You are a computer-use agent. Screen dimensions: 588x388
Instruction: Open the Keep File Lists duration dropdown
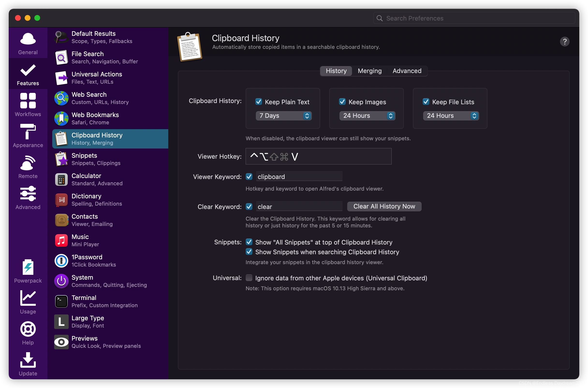pos(450,116)
